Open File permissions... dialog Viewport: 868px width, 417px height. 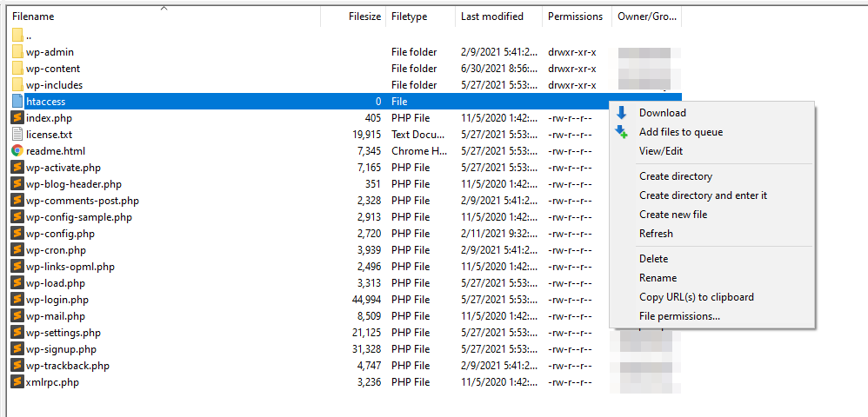click(x=679, y=316)
